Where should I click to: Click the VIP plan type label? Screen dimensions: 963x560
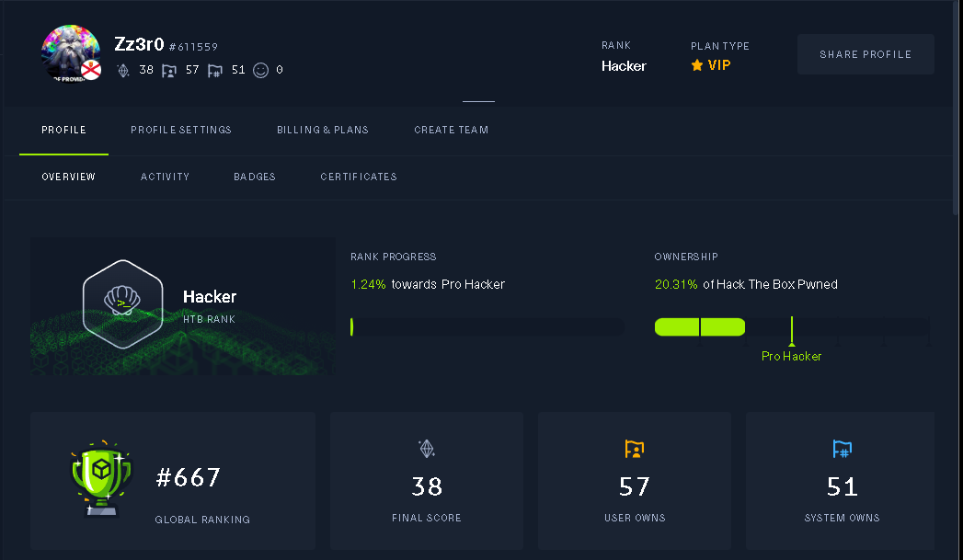coord(719,65)
